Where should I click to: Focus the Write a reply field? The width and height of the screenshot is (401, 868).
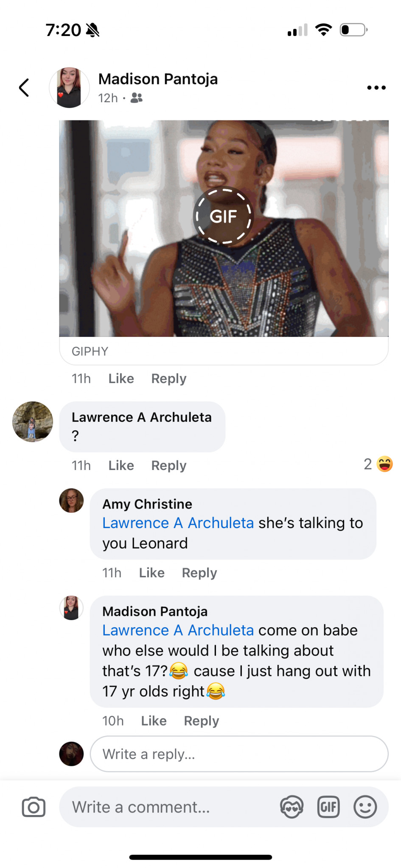pos(239,754)
